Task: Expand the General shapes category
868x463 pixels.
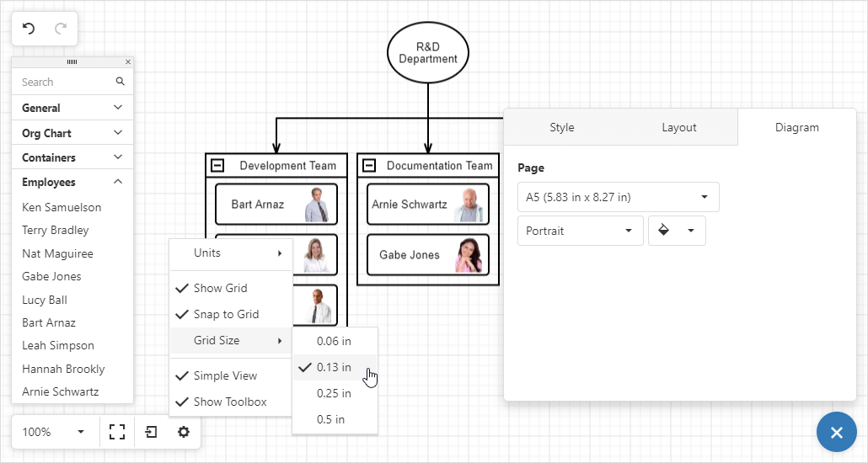Action: (72, 108)
